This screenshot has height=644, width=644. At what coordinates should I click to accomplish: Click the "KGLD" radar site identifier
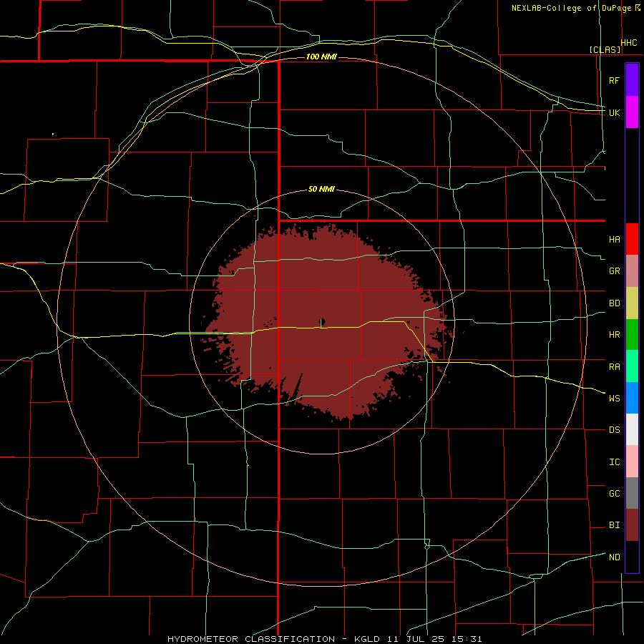coord(366,639)
